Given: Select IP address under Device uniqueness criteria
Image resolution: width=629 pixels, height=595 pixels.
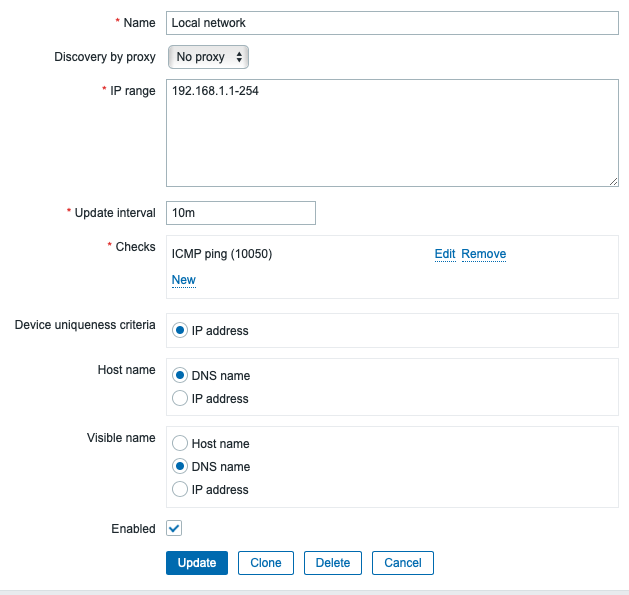Looking at the screenshot, I should [180, 330].
